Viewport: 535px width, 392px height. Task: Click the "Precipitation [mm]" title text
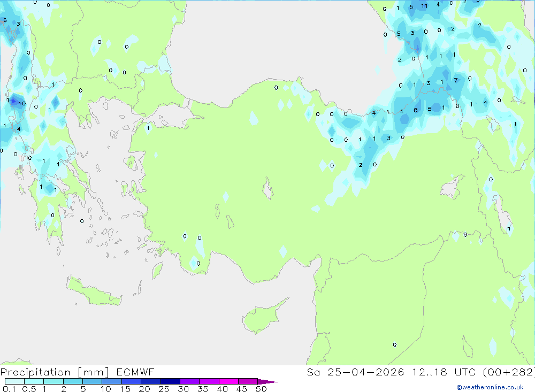[55, 372]
